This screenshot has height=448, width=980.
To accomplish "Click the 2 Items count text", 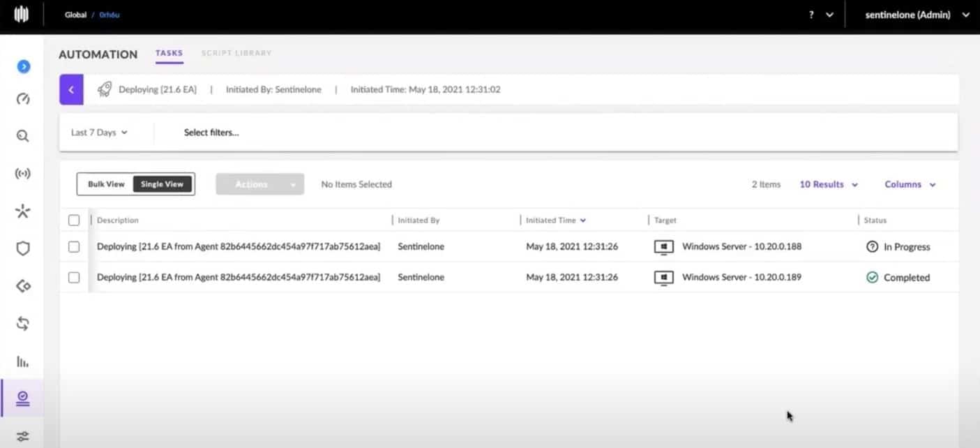I will pyautogui.click(x=766, y=184).
